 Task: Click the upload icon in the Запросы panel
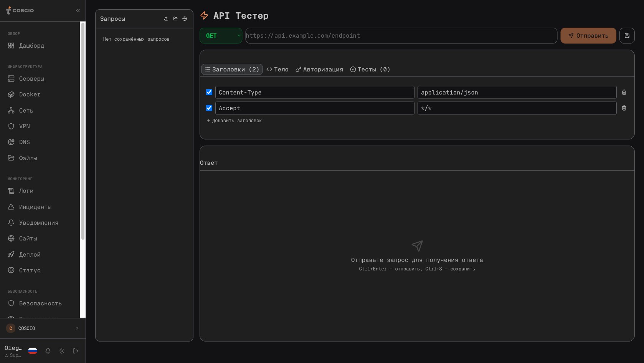click(x=166, y=19)
